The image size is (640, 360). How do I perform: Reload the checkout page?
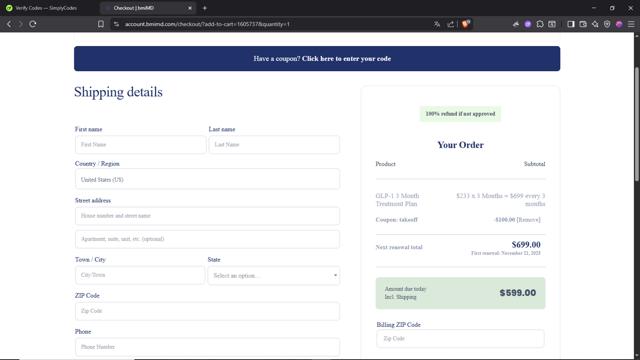[33, 24]
